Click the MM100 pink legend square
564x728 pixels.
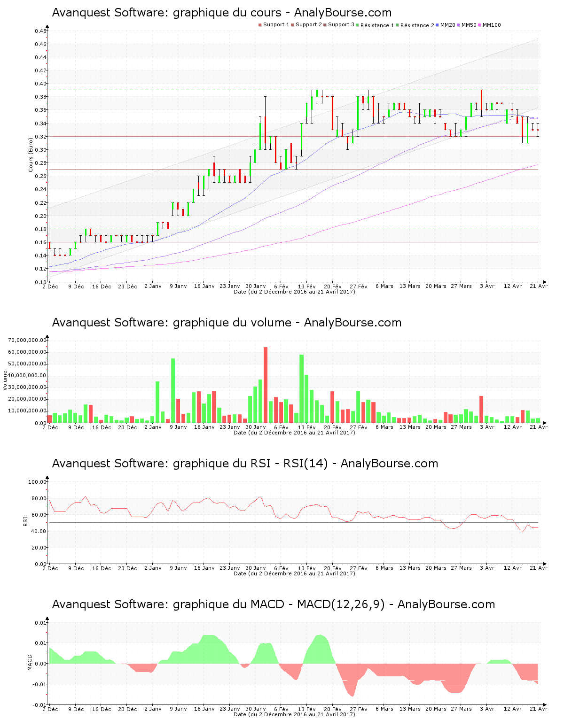pos(480,25)
